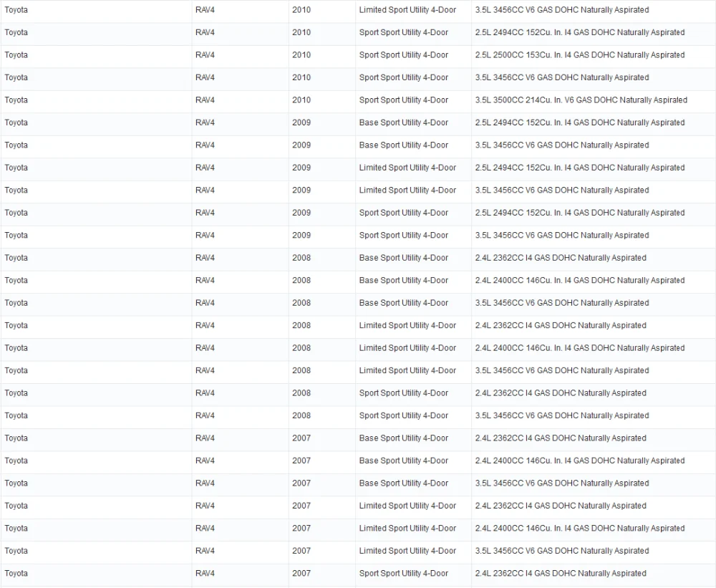
Task: Click year 2010 in the 3500CC 214Cu row
Action: (301, 100)
